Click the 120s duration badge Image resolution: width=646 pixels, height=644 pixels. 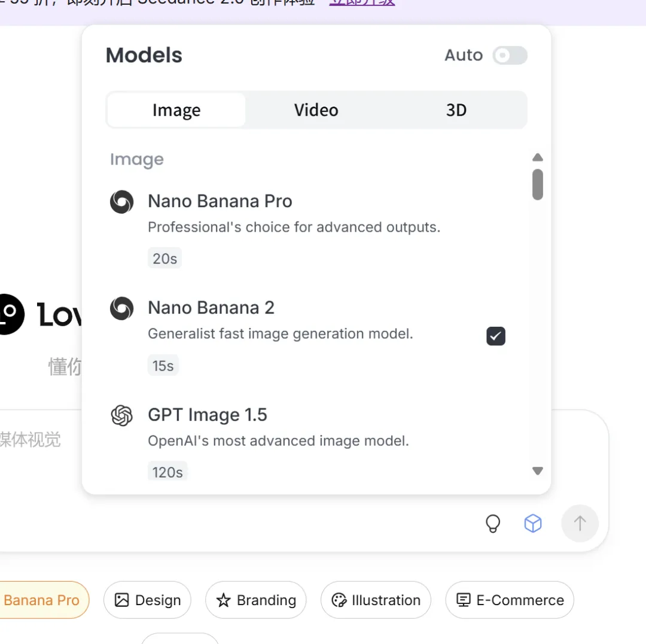coord(167,472)
